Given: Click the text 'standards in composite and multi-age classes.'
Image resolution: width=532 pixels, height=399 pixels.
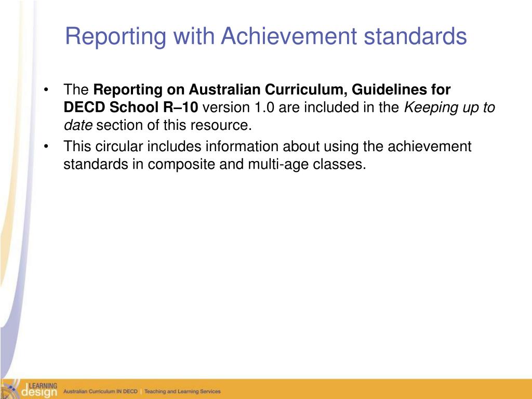Looking at the screenshot, I should (215, 165).
